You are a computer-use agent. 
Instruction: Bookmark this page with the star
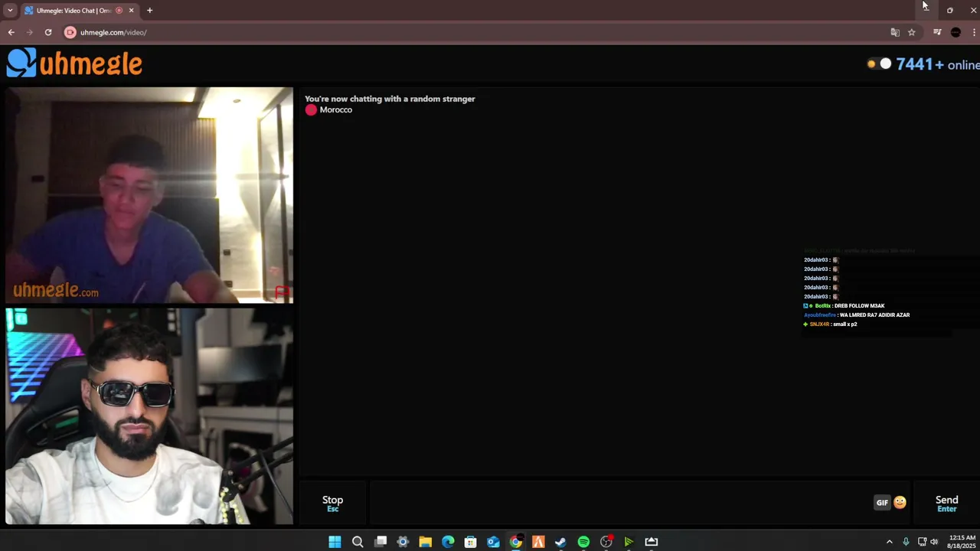(x=911, y=32)
